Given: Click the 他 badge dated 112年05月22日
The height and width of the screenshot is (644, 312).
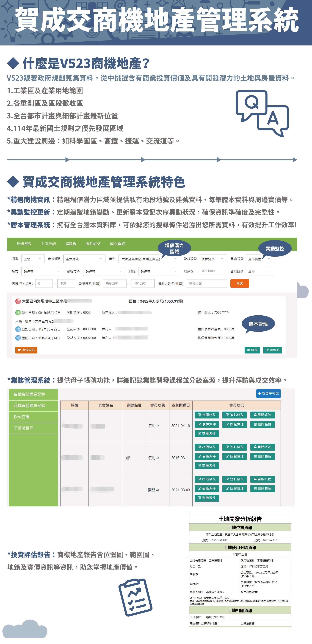Looking at the screenshot, I should pos(18,329).
